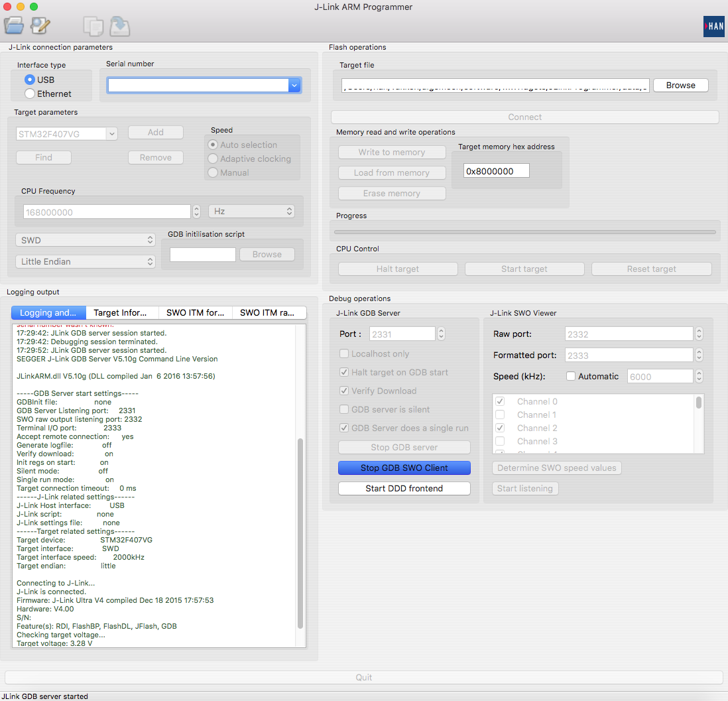
Task: Toggle Channel 3 checkbox
Action: (500, 441)
